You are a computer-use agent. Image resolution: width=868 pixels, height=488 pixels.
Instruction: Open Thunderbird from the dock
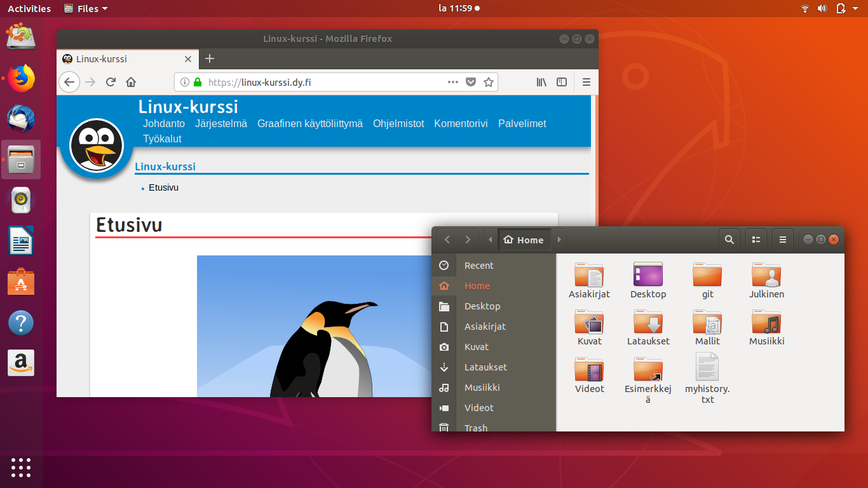pyautogui.click(x=21, y=119)
